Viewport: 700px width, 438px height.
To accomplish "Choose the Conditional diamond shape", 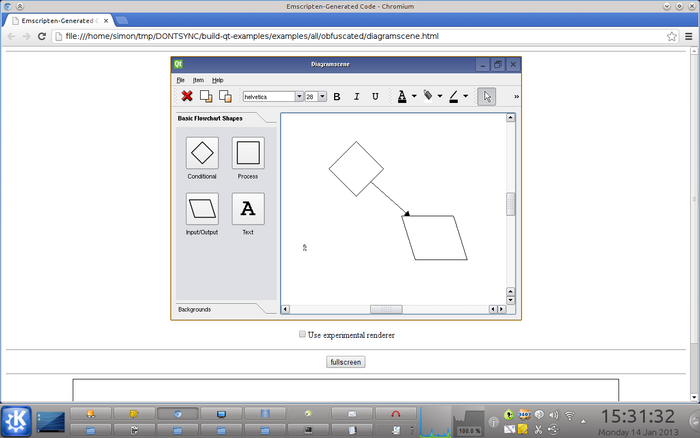I will click(x=202, y=153).
